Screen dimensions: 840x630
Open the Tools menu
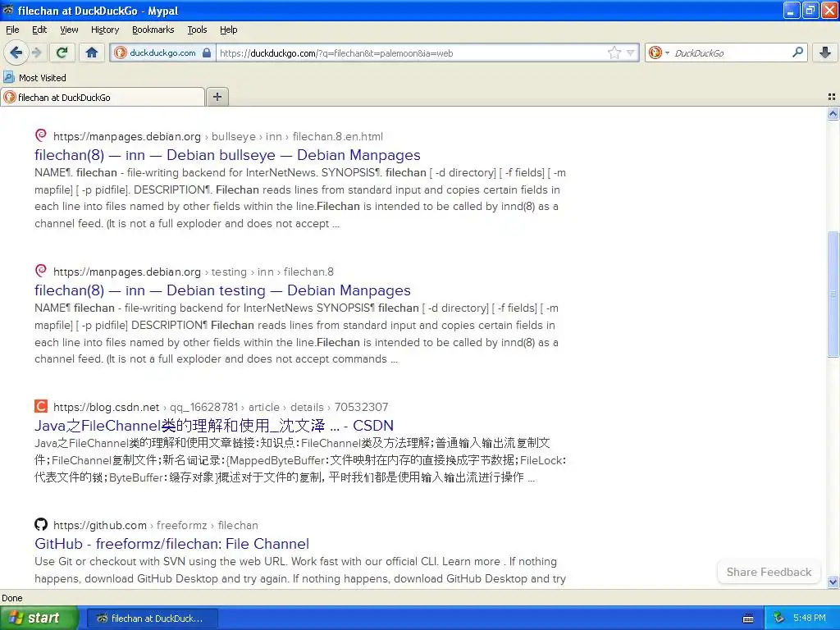[x=197, y=30]
